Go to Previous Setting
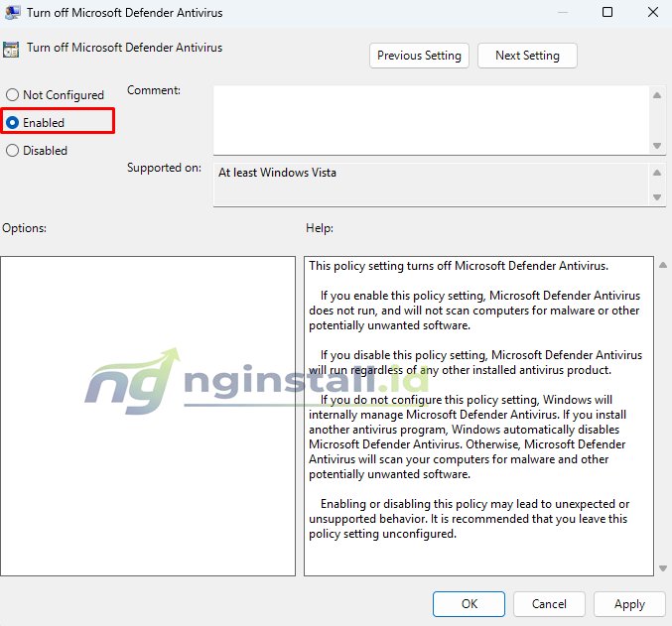Viewport: 672px width, 626px height. pyautogui.click(x=419, y=56)
